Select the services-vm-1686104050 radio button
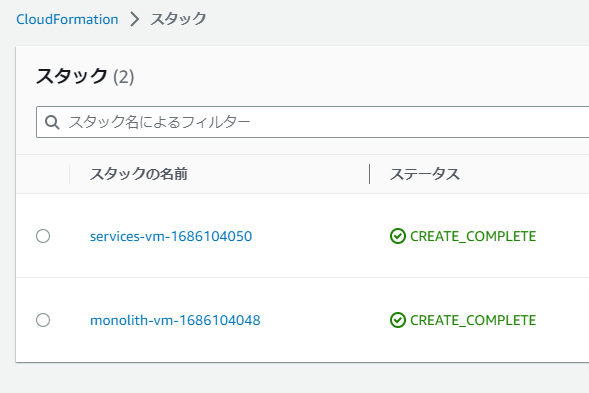This screenshot has height=393, width=589. [43, 236]
